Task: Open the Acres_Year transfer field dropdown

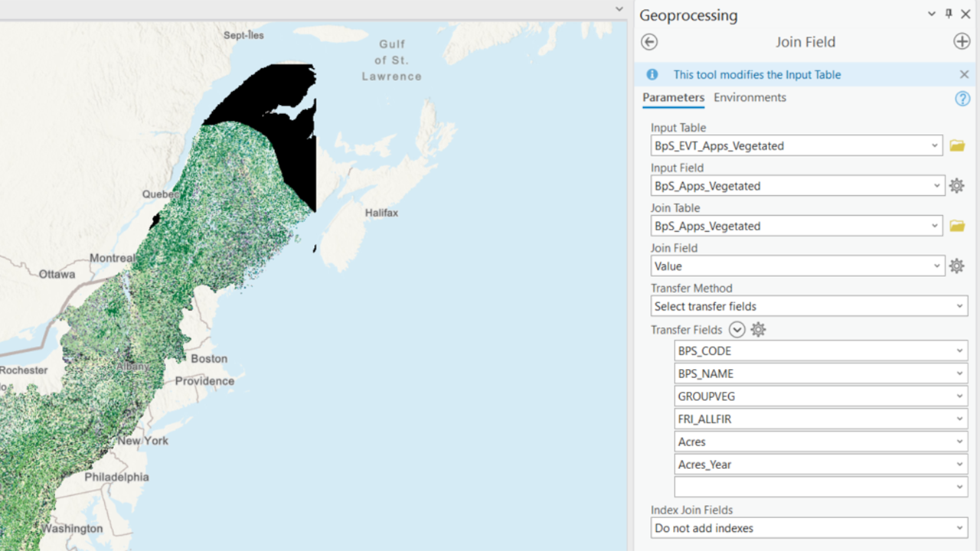Action: [x=961, y=464]
